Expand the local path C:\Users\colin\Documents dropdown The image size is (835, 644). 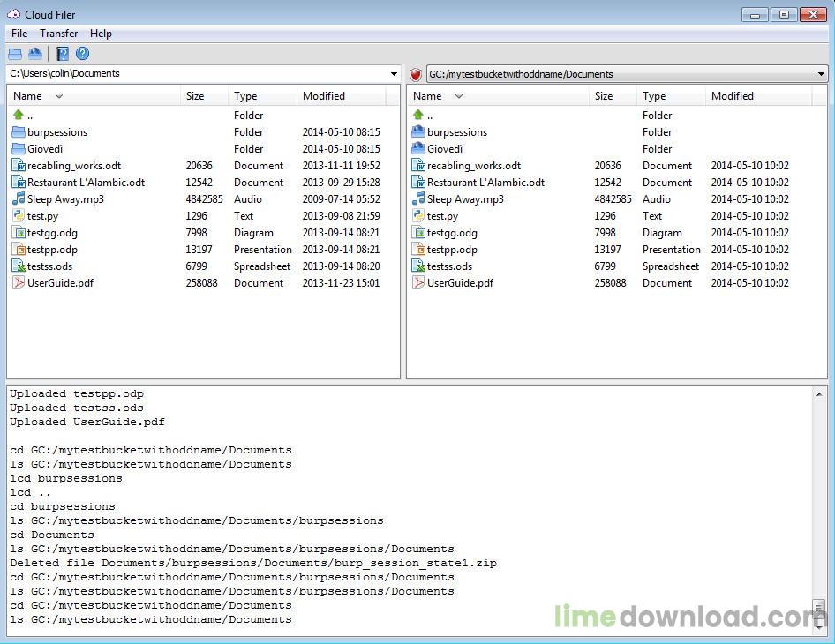tap(394, 74)
